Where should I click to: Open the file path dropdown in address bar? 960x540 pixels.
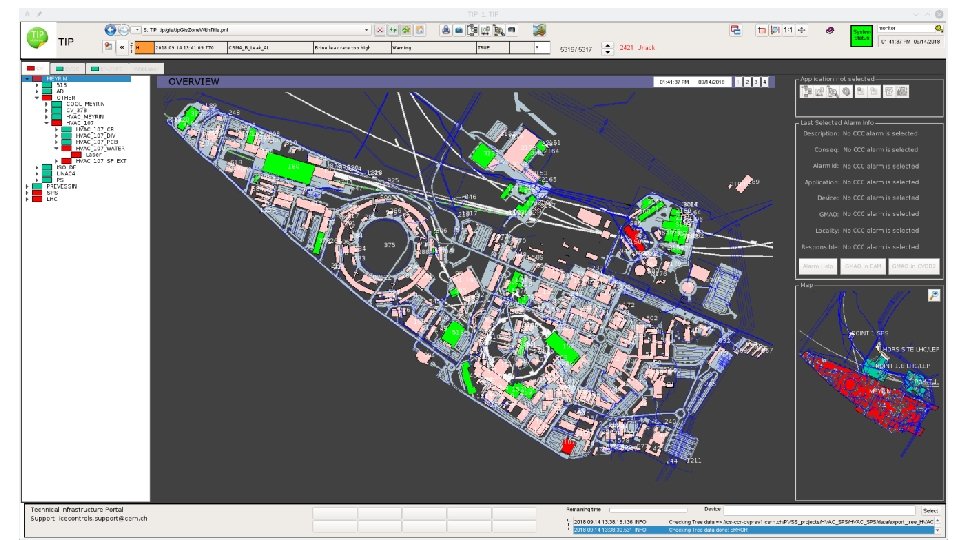tap(366, 30)
